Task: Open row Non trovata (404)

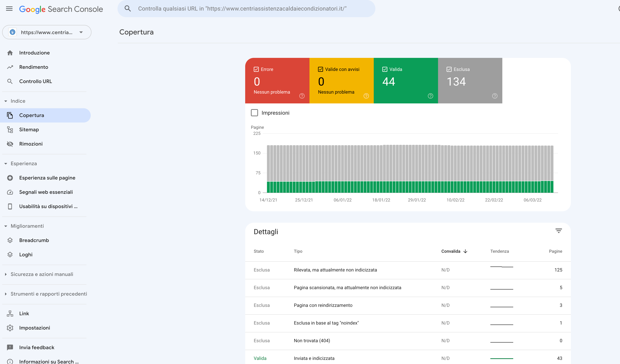Action: coord(408,341)
